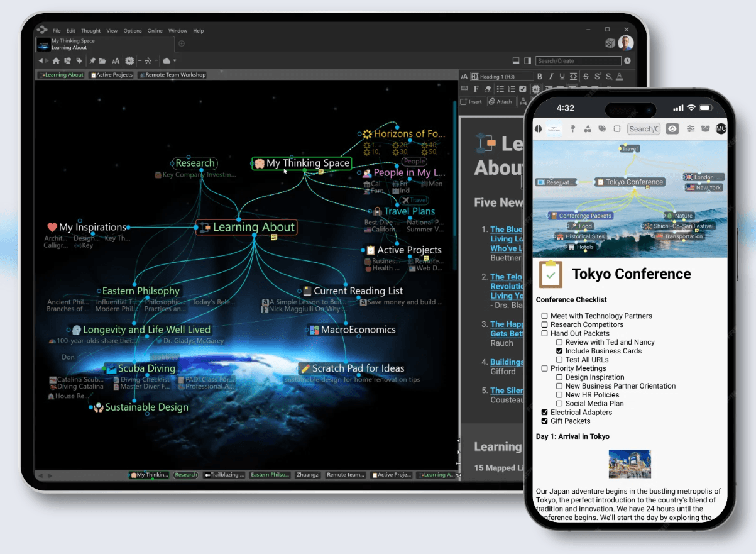Click the Insert button in the notes panel
The width and height of the screenshot is (756, 554).
[471, 101]
